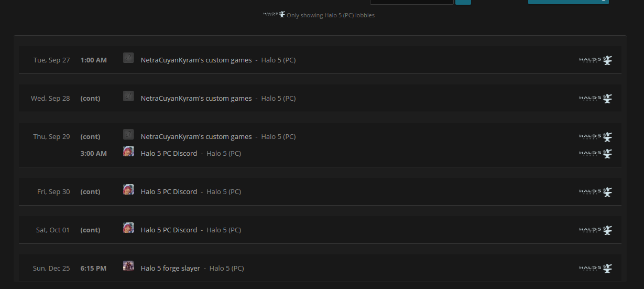
Task: Click Halo 5 (PC) link in the 3:00 AM Discord row
Action: [224, 154]
